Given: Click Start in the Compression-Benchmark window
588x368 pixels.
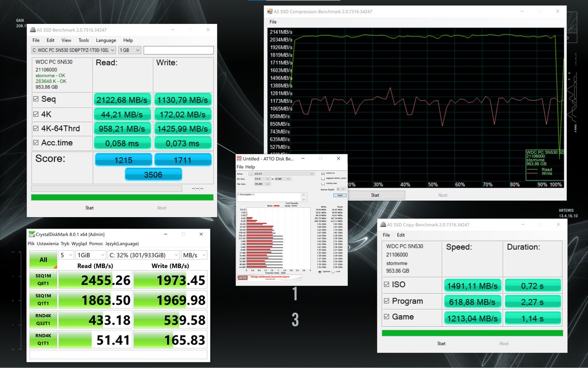Looking at the screenshot, I should [x=375, y=195].
